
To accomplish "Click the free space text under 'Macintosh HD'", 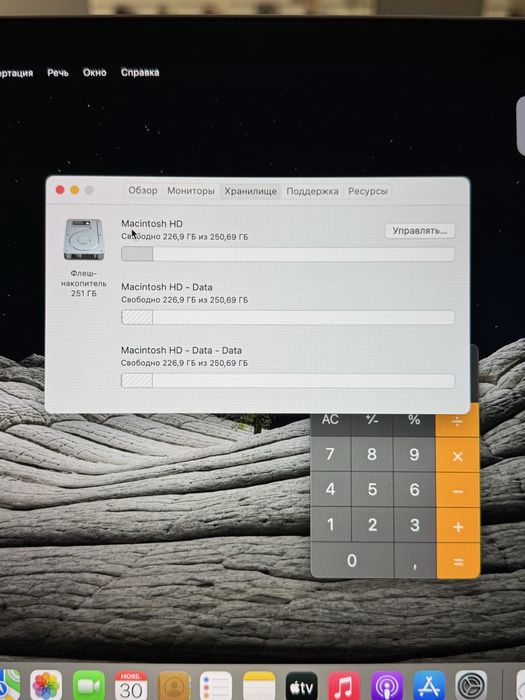I will pos(184,237).
